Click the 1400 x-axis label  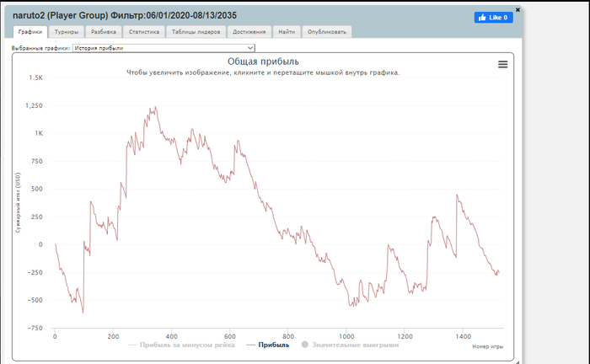click(x=463, y=336)
